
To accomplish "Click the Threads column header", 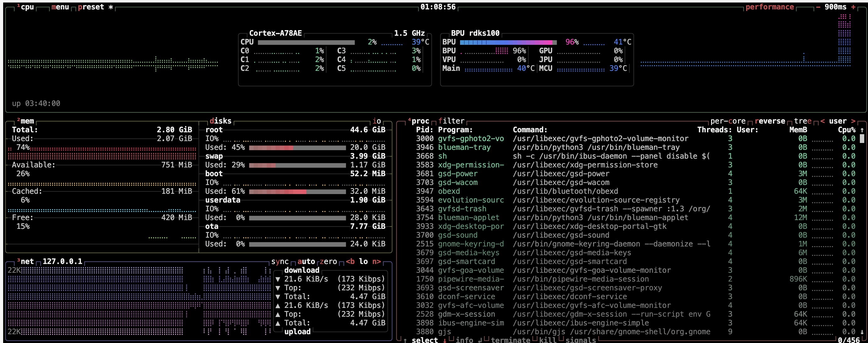I will [714, 129].
